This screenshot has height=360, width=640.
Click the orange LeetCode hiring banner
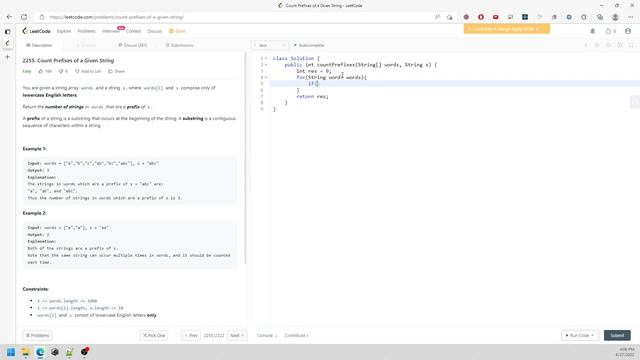507,29
